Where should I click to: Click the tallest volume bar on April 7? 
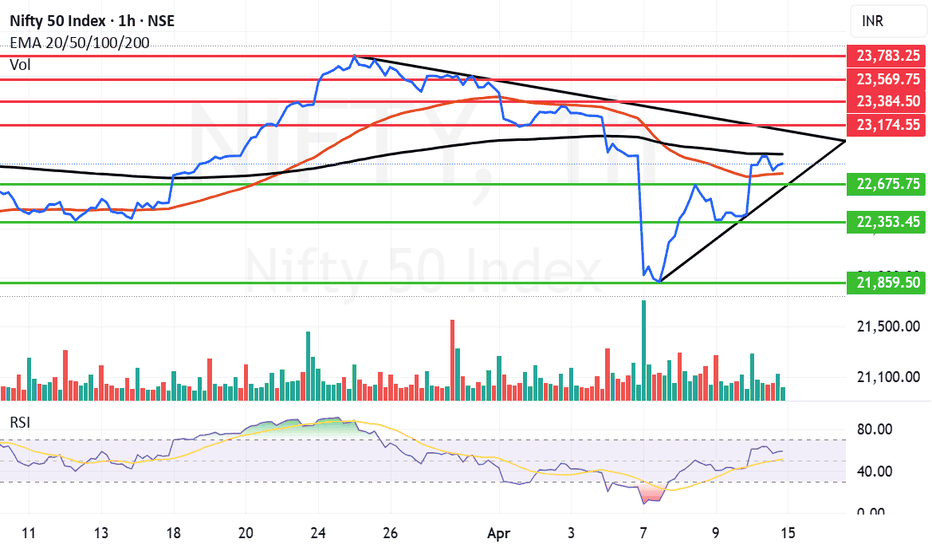643,350
